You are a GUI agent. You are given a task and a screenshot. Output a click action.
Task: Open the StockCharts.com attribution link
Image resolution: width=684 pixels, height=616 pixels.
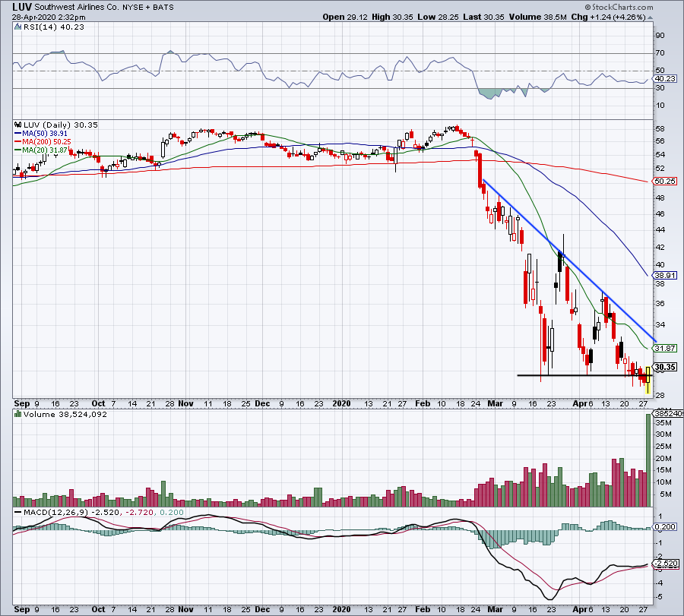coord(622,7)
